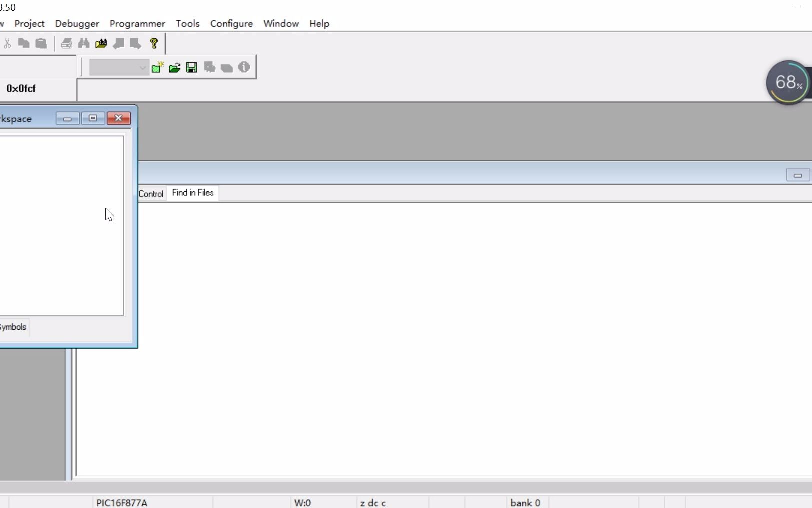Minimize the main MPLAB IDE window

(x=798, y=7)
